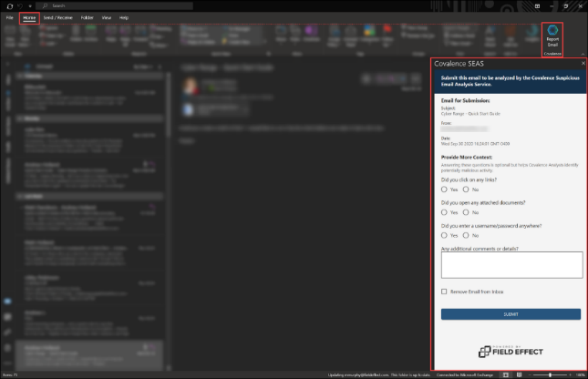
Task: Select No for entered username/password
Action: coord(466,235)
